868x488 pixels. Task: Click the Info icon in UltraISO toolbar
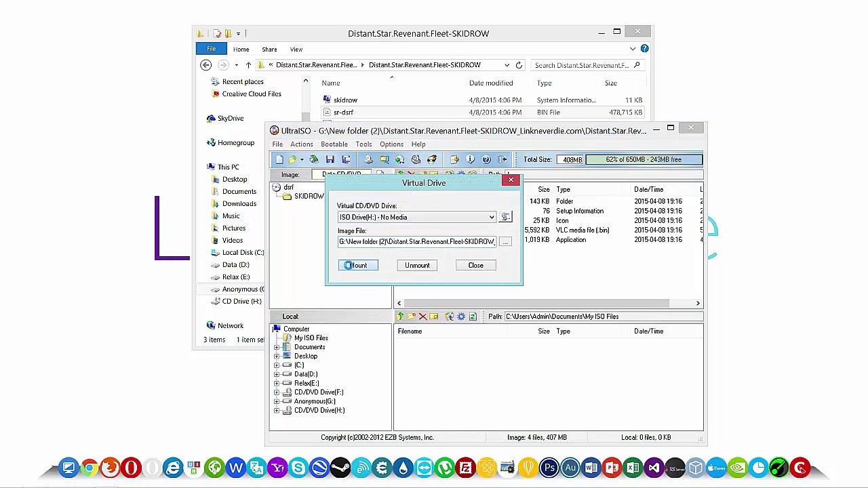tap(471, 159)
